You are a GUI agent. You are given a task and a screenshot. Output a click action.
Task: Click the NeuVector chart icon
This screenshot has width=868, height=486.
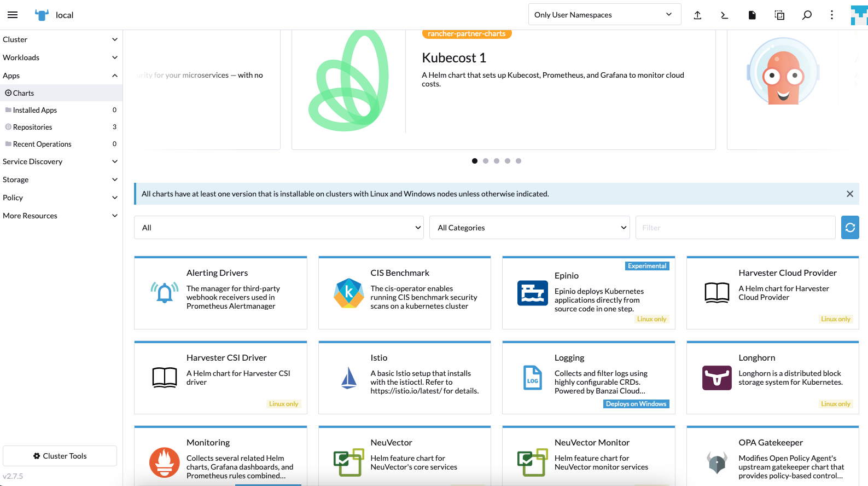click(349, 462)
